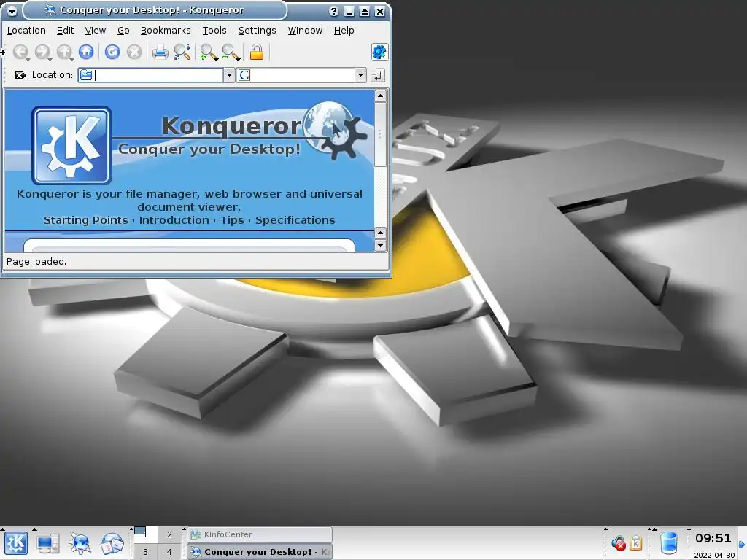The image size is (747, 560).
Task: Click the Stop loading icon
Action: coord(134,52)
